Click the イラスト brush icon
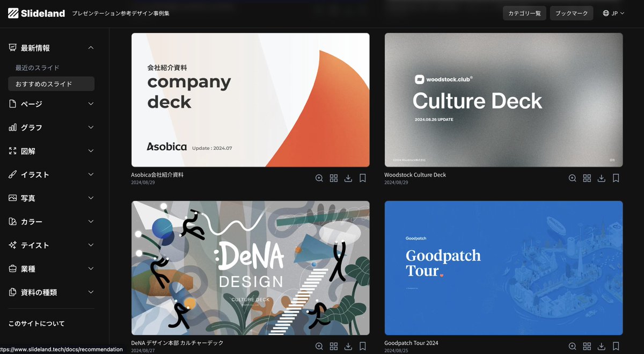The height and width of the screenshot is (354, 644). [x=13, y=175]
